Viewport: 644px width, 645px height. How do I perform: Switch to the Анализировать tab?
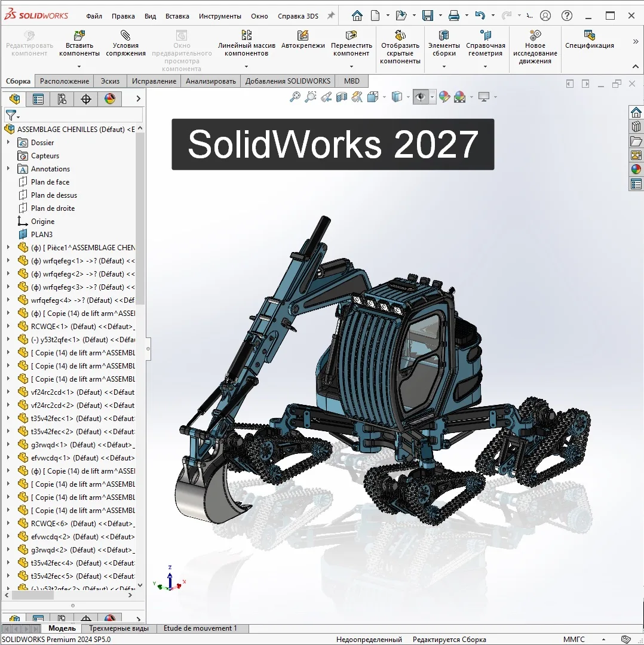[211, 81]
